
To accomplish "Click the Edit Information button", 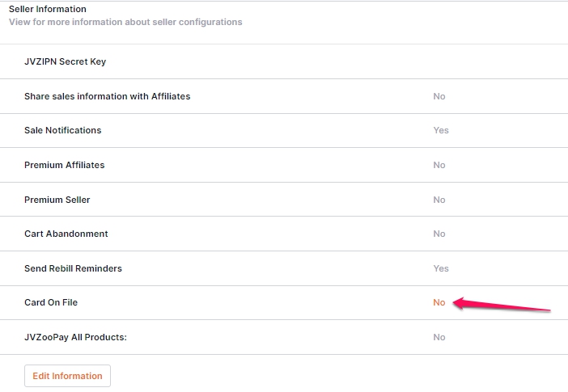I will (x=67, y=376).
